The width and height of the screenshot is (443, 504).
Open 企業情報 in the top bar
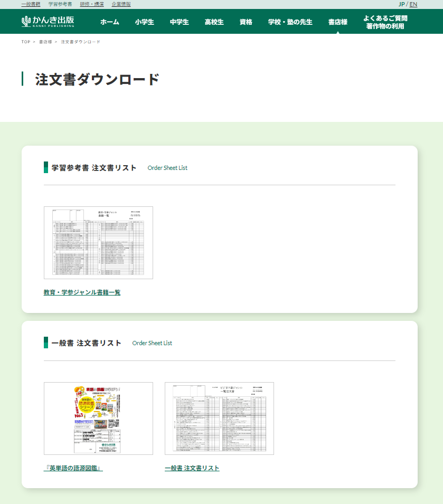pyautogui.click(x=121, y=4)
